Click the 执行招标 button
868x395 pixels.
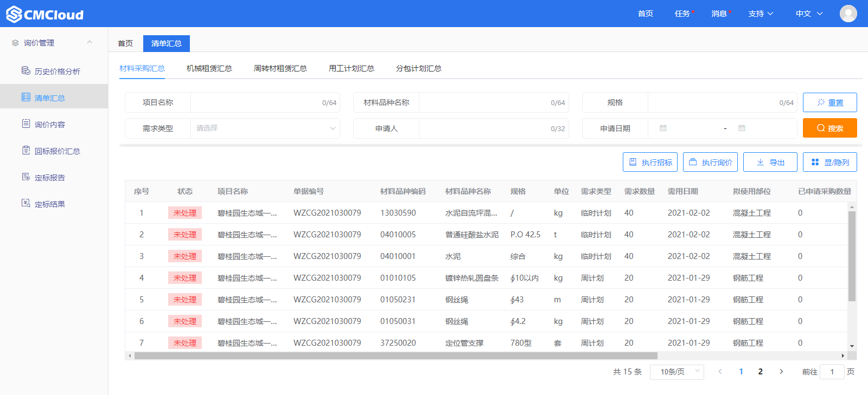[x=650, y=162]
